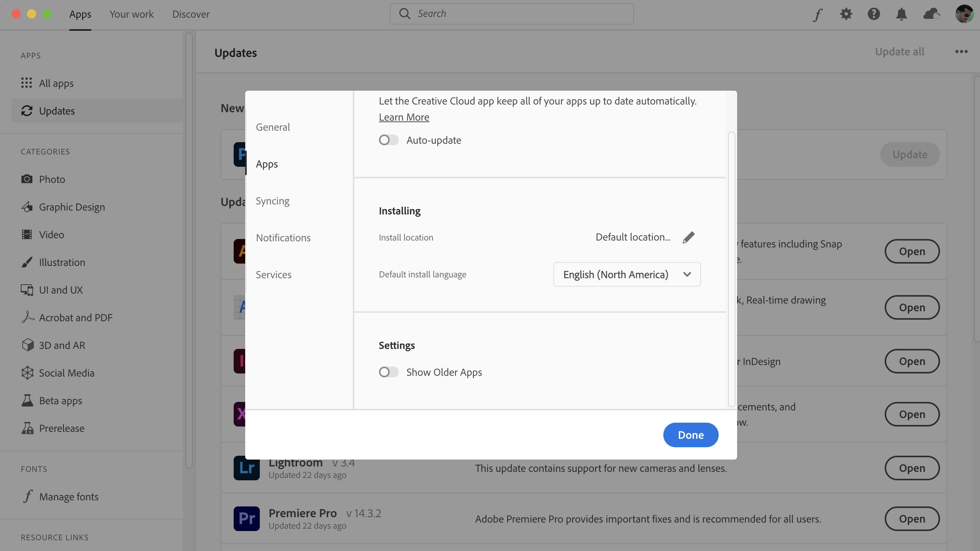Edit install location with the pencil icon

(688, 237)
